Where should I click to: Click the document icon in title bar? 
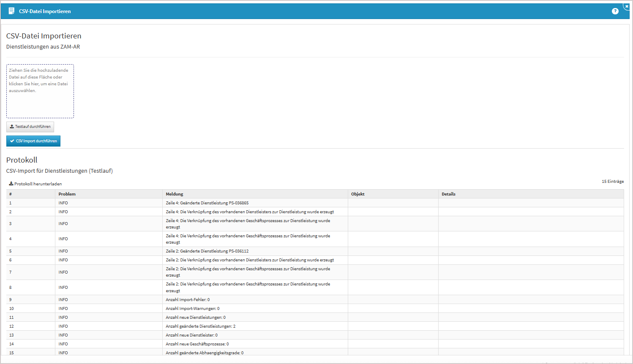(x=11, y=11)
